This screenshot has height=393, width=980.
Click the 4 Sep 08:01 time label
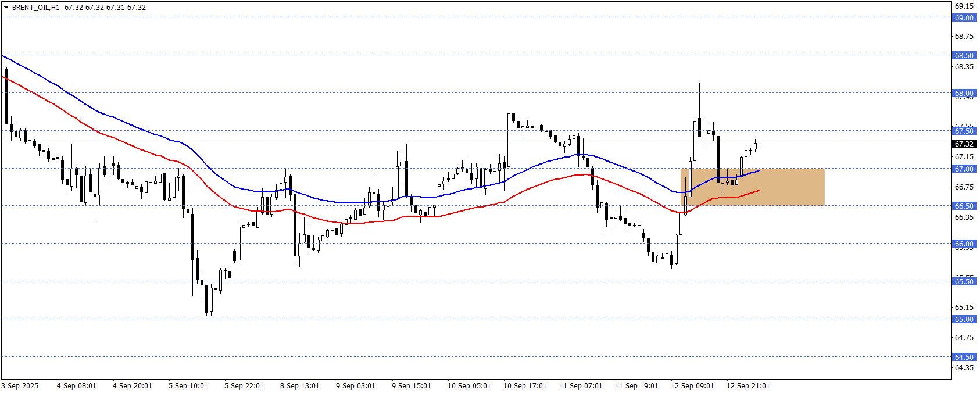77,385
